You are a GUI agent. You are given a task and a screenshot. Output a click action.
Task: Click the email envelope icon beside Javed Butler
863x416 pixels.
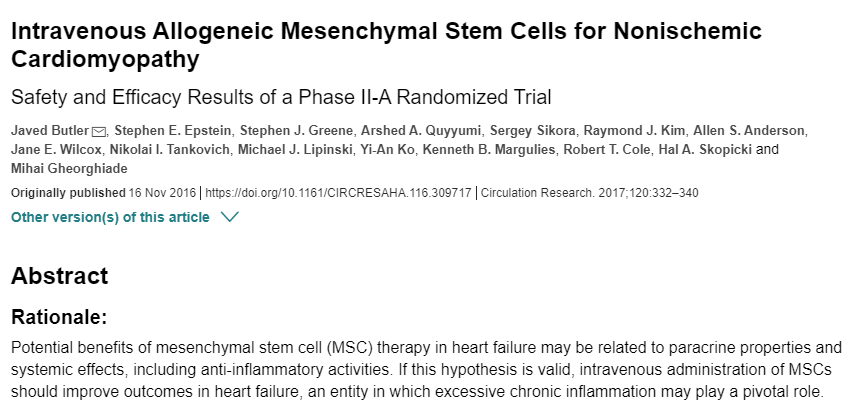99,132
